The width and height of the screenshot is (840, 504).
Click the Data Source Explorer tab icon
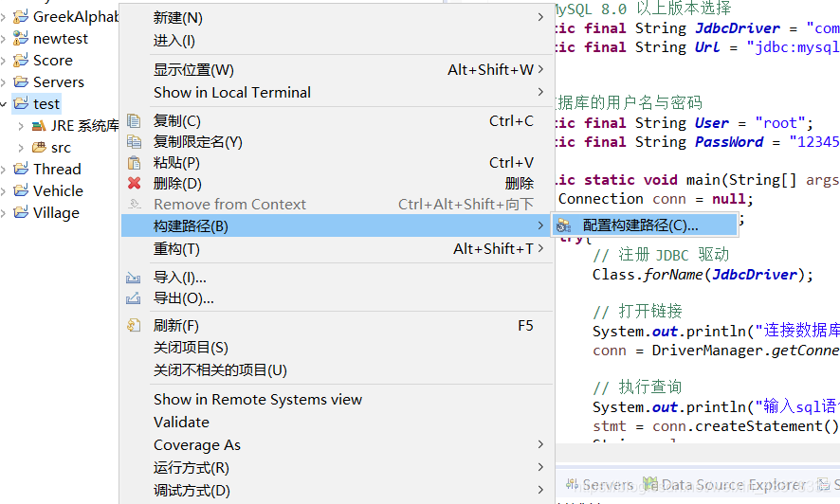tap(649, 484)
